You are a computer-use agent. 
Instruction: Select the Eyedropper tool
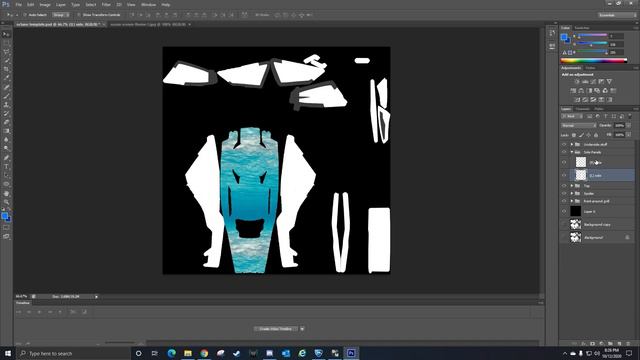tap(6, 78)
